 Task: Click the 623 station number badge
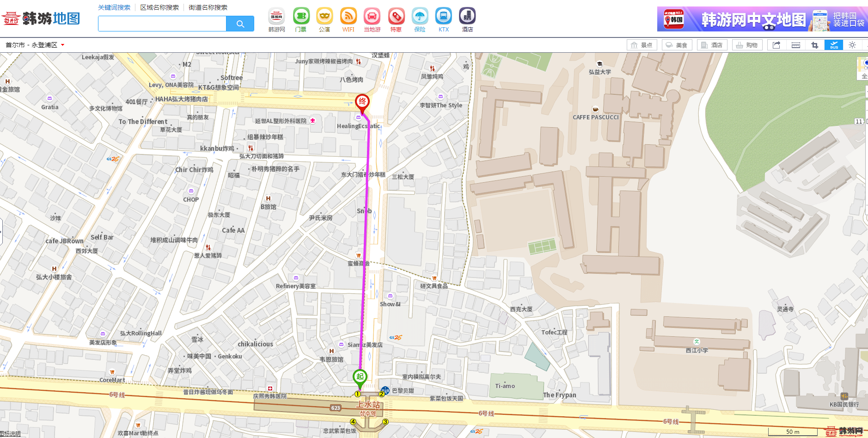point(336,408)
